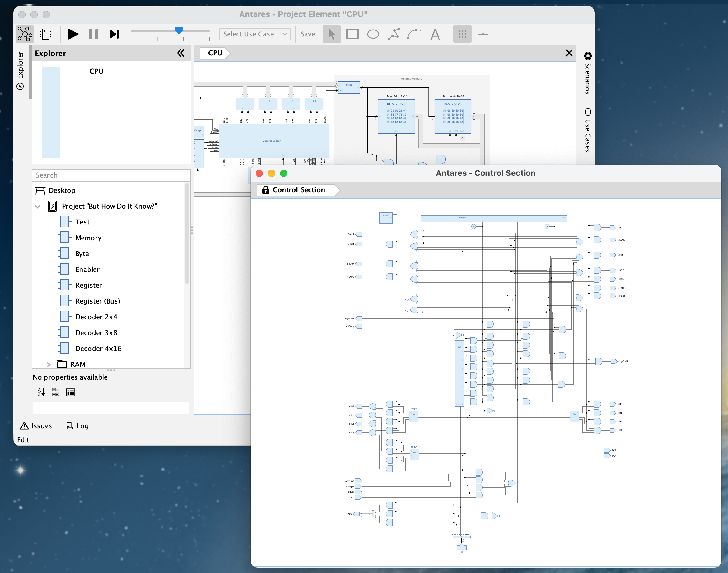Select ROM 256x8 block in CPU window
Viewport: 728px width, 573px height.
(396, 116)
